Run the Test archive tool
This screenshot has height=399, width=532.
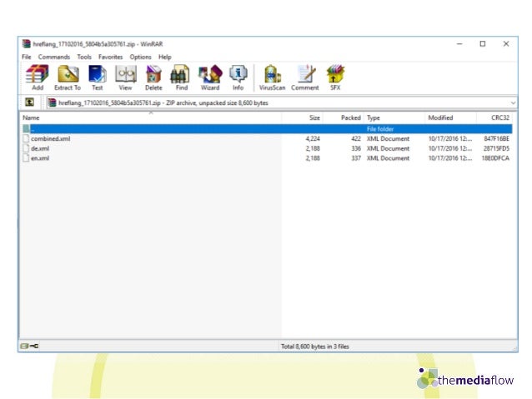pos(98,77)
